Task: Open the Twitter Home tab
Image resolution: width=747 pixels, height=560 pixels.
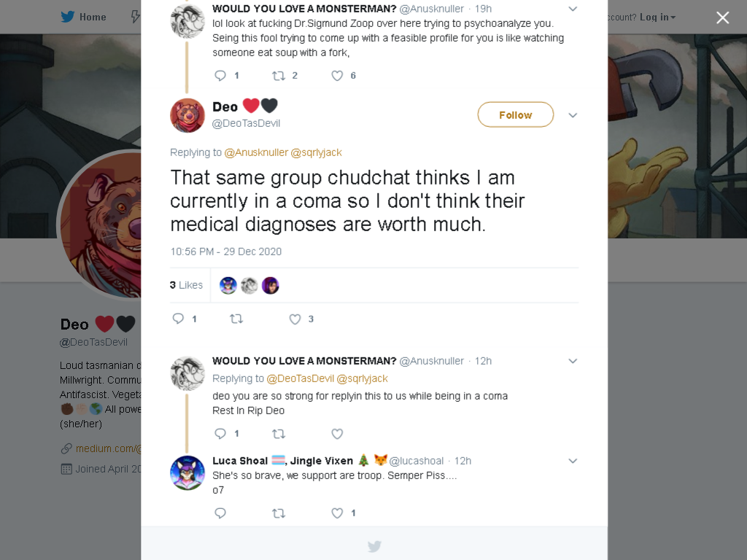Action: (x=83, y=17)
